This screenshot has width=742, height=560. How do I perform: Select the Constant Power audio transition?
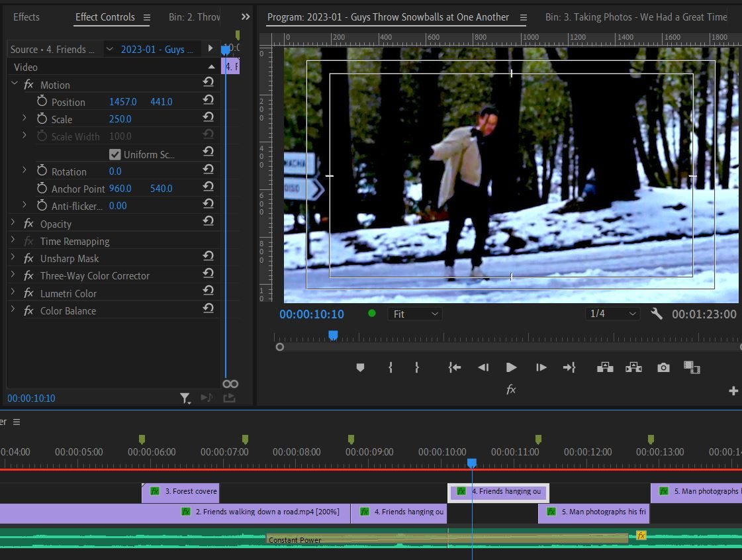point(447,539)
